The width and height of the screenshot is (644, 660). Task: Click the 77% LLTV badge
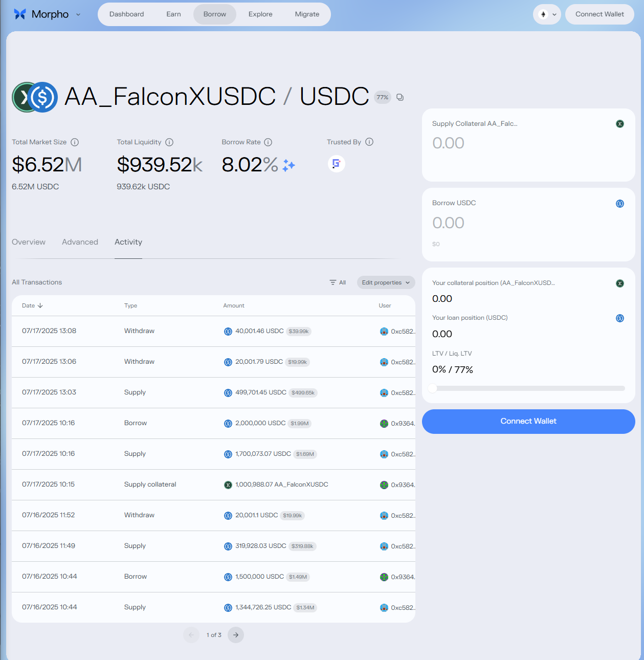[x=383, y=97]
